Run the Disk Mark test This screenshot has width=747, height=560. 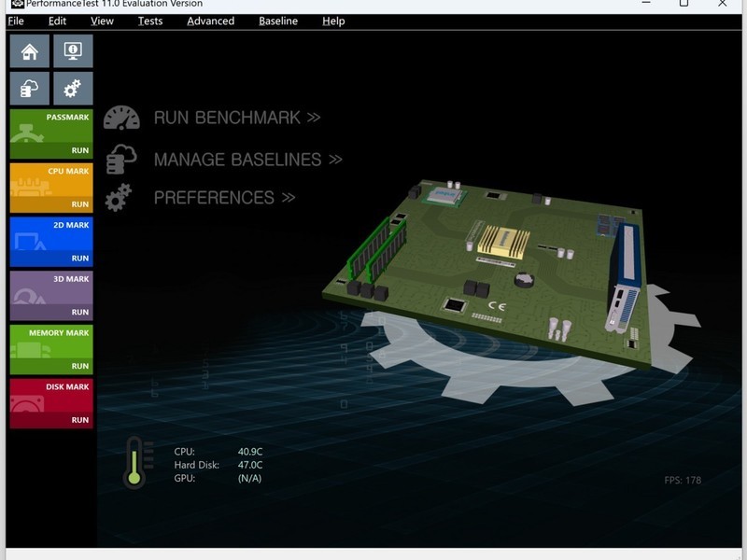point(80,420)
